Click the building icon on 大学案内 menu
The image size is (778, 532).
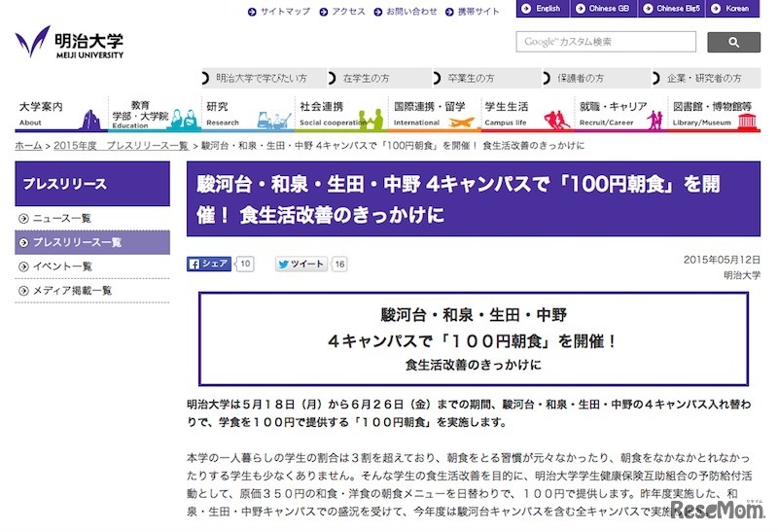[90, 120]
